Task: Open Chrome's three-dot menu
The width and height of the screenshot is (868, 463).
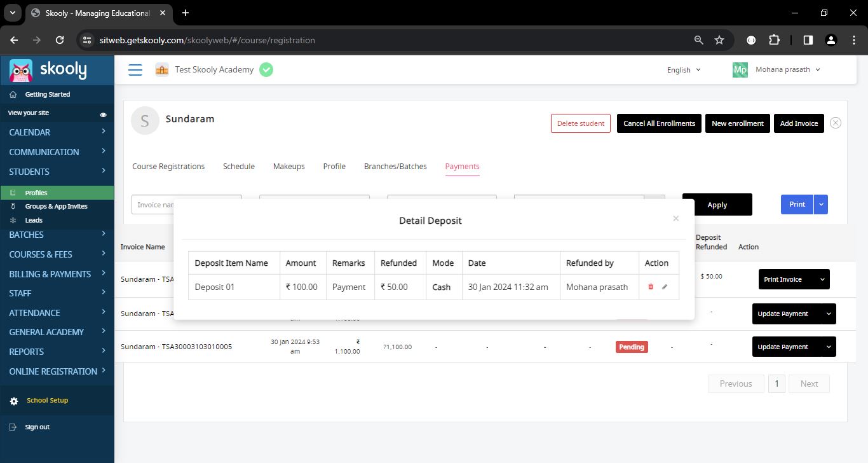Action: click(x=853, y=40)
